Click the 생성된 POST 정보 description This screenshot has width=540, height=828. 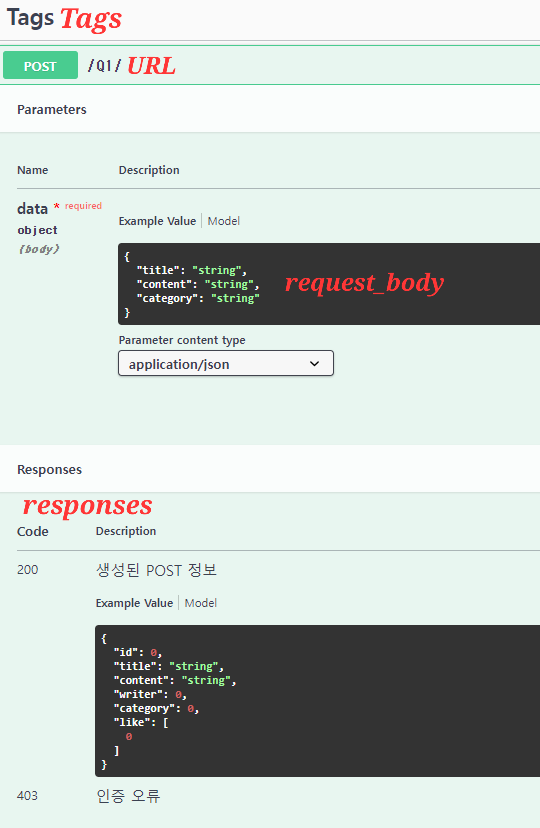tap(156, 570)
